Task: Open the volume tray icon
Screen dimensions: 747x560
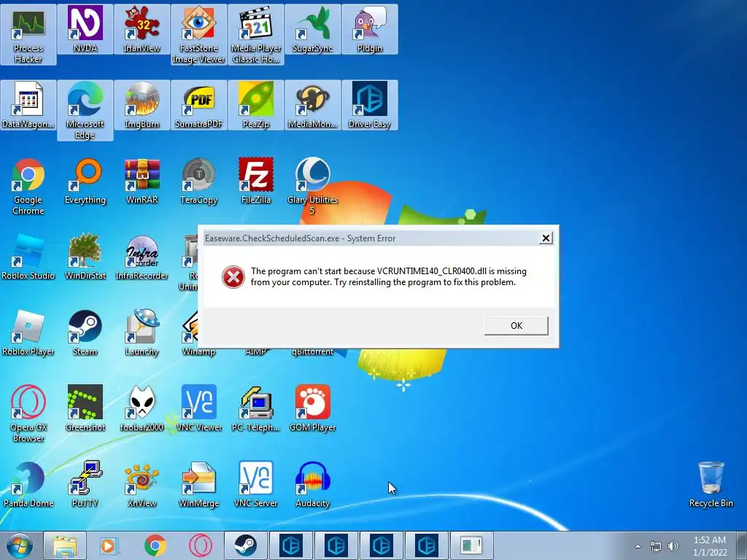Action: click(673, 546)
